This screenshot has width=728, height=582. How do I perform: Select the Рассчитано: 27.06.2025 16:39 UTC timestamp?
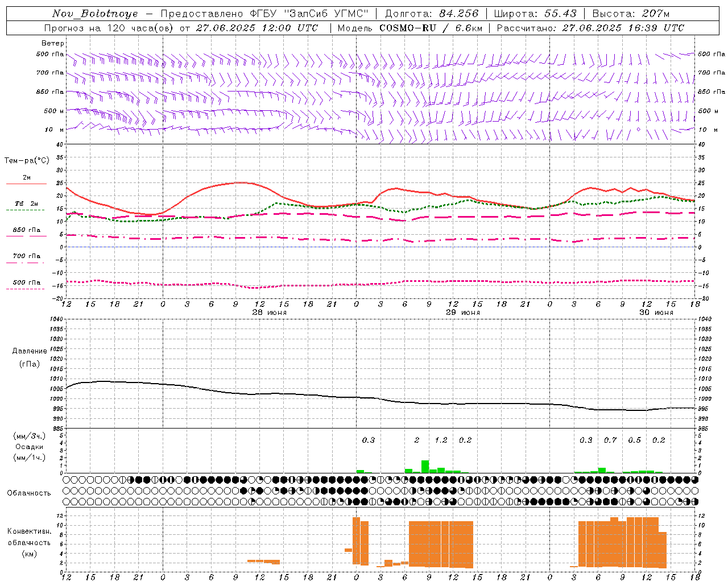pyautogui.click(x=590, y=28)
